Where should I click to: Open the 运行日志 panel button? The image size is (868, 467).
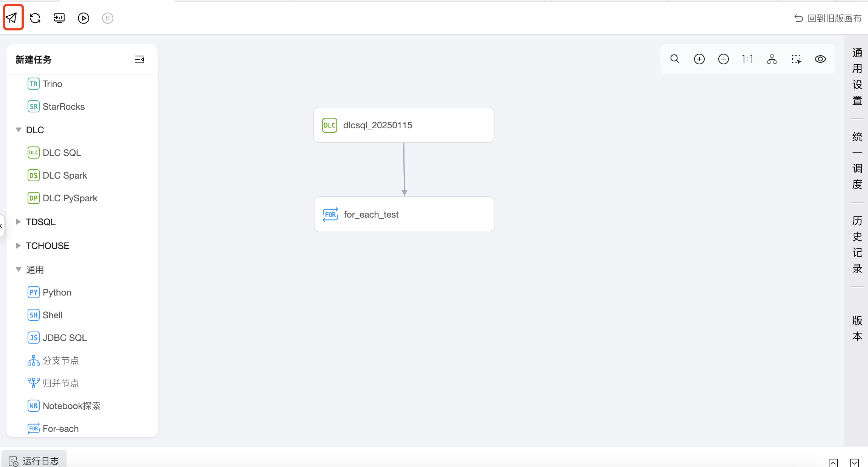34,461
